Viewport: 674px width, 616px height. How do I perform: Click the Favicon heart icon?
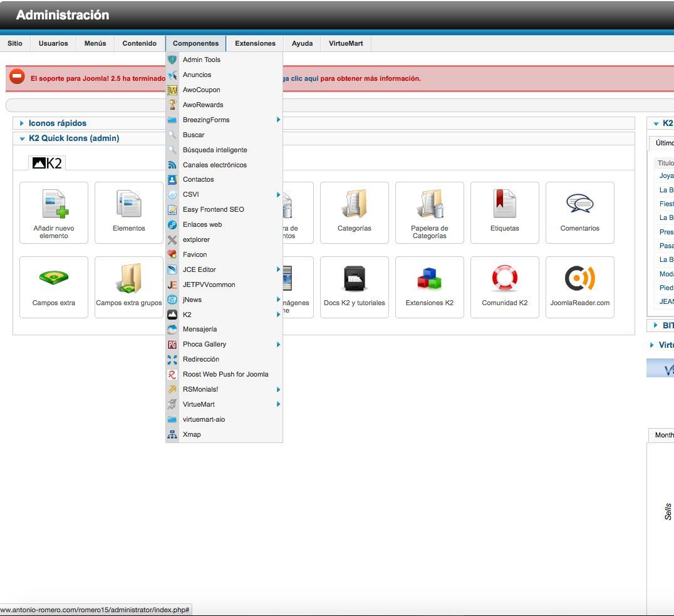click(x=172, y=254)
